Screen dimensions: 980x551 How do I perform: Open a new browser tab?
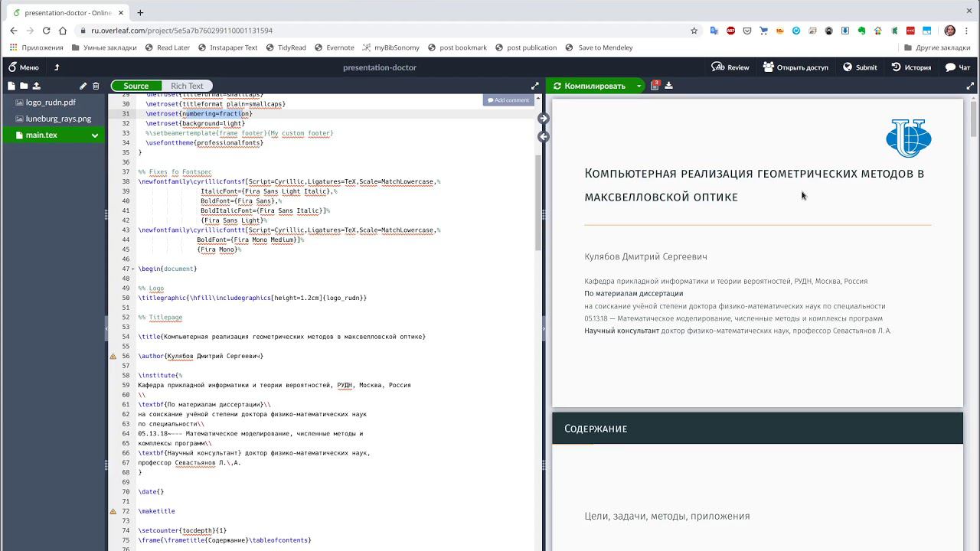pyautogui.click(x=140, y=12)
